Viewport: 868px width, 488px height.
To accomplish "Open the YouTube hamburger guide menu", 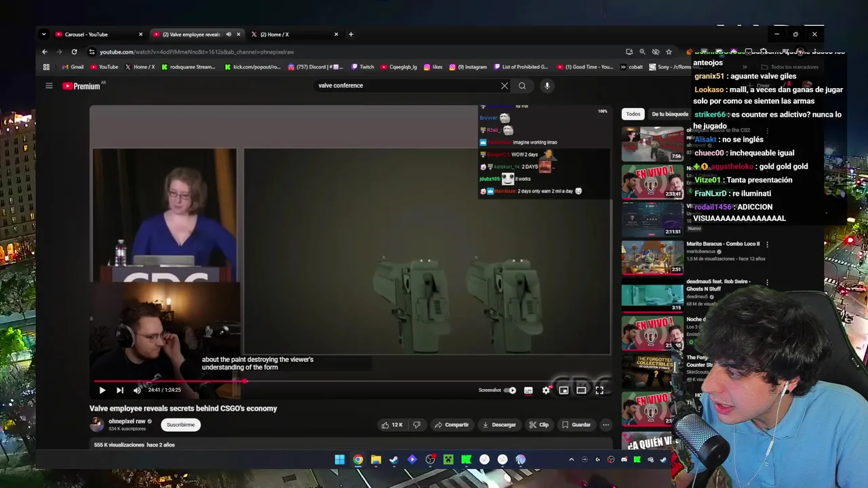I will click(x=49, y=85).
